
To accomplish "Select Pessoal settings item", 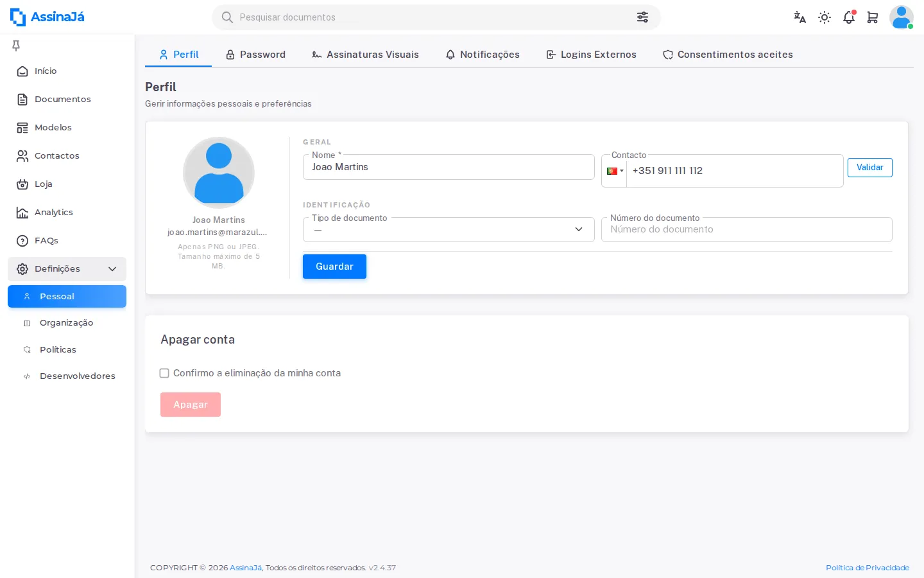I will (x=67, y=297).
